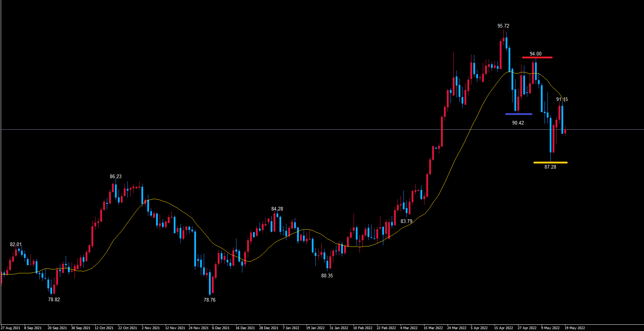Select the 19 May 2022 date label
The width and height of the screenshot is (644, 331).
575,328
